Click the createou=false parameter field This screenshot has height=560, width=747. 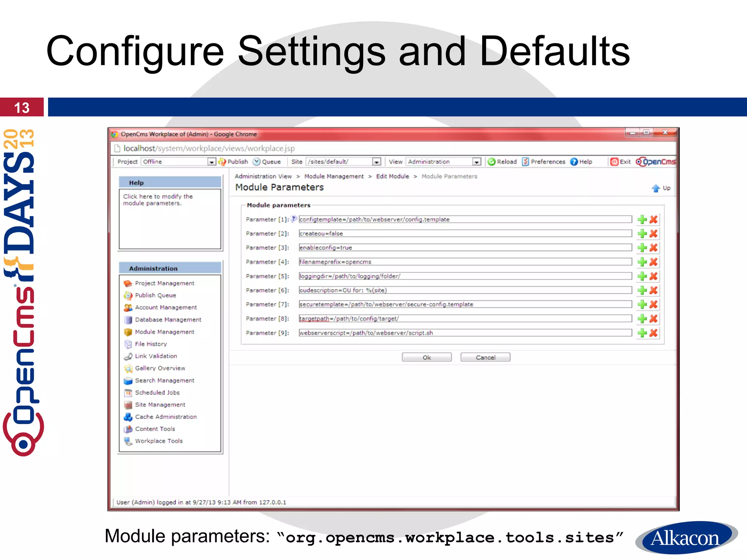(465, 234)
